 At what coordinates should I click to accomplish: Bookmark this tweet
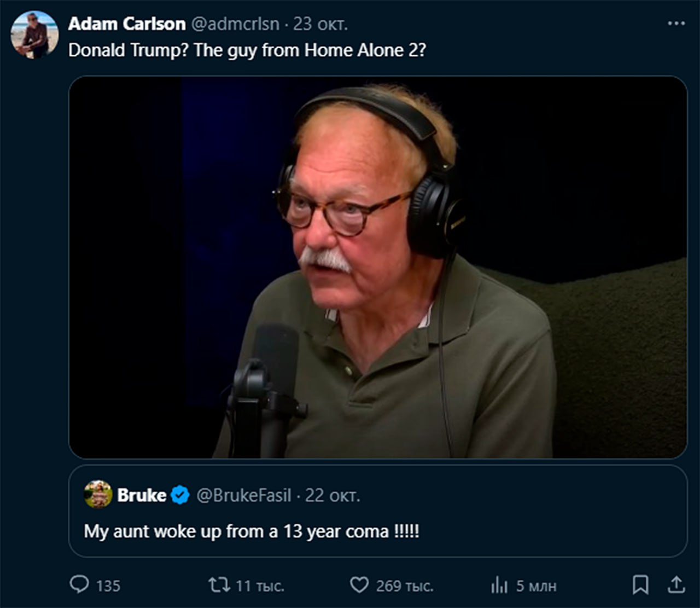pos(640,585)
